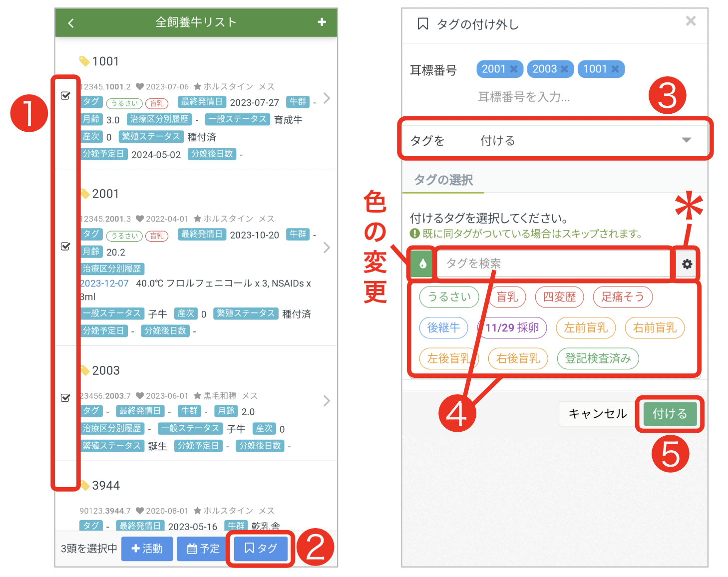Screen dimensions: 728x577
Task: Click 盲乳 tag on cow 2001
Action: click(x=157, y=236)
